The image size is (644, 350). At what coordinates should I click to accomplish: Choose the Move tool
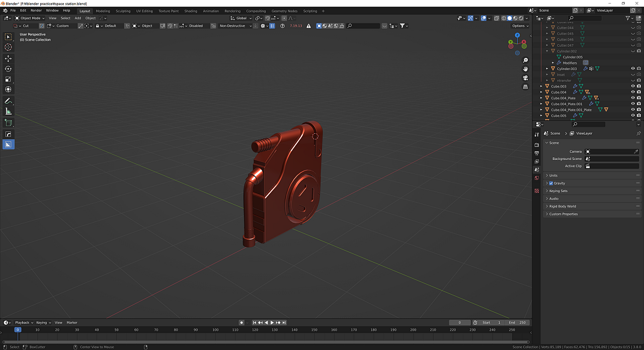(x=8, y=58)
